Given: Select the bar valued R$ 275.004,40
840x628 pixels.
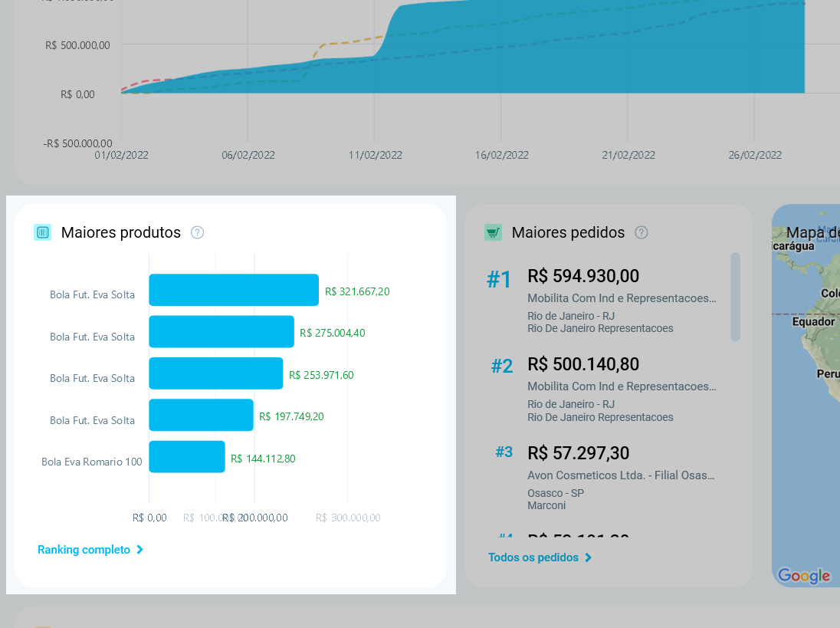Looking at the screenshot, I should pyautogui.click(x=221, y=332).
